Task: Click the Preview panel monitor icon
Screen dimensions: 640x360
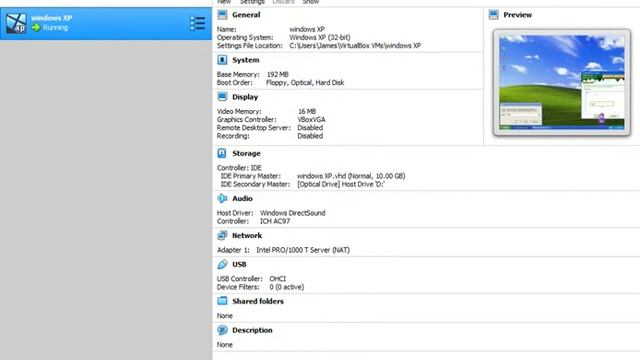Action: [x=493, y=15]
